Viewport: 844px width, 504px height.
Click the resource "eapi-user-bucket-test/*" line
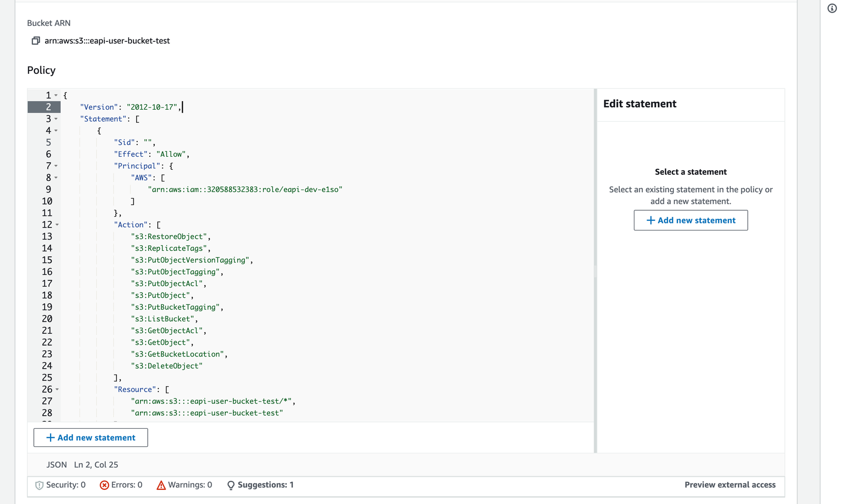tap(213, 401)
